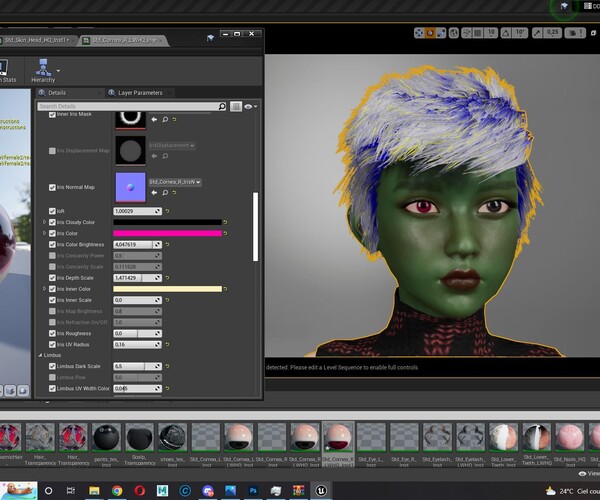Open the material Hierarchy tool
The image size is (600, 500).
[x=43, y=71]
